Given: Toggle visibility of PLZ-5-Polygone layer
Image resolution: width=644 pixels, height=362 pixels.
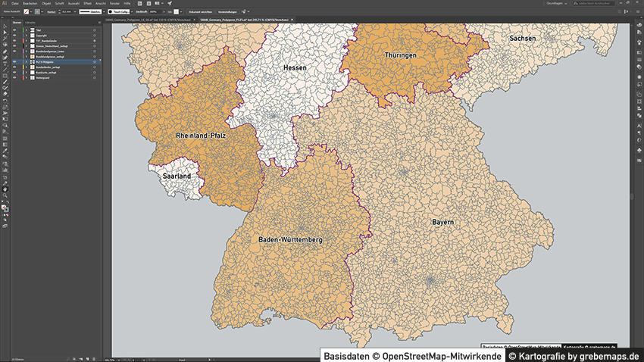Looking at the screenshot, I should point(14,61).
